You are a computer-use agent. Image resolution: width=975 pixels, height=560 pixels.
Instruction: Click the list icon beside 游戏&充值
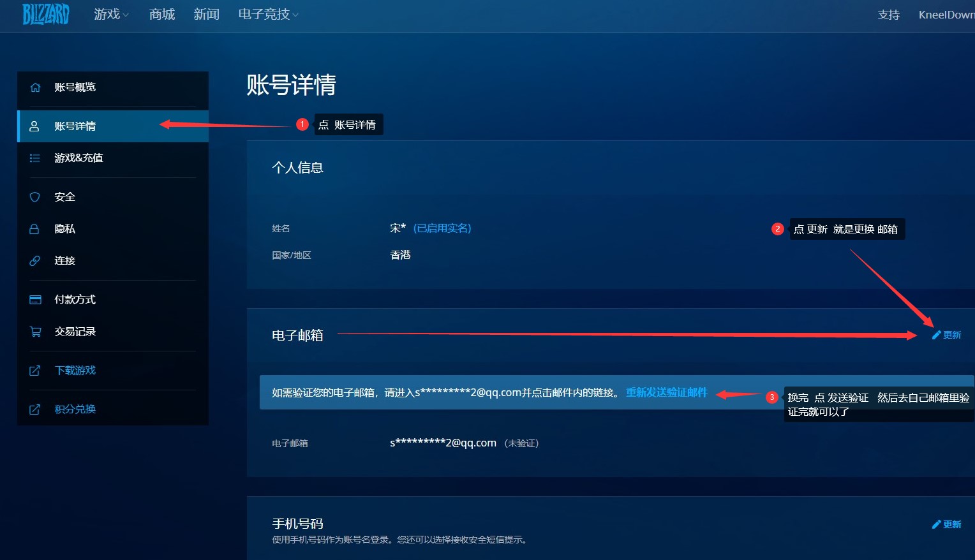(35, 158)
